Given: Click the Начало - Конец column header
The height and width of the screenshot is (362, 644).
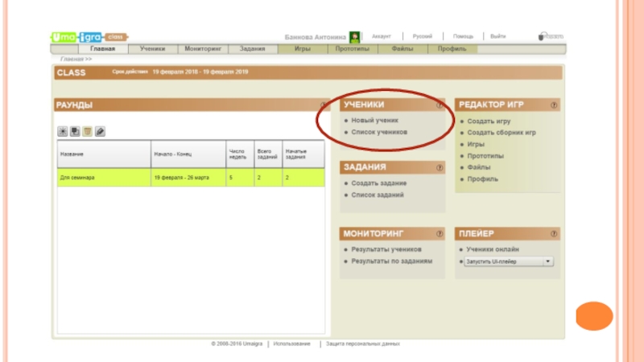Looking at the screenshot, I should pos(188,154).
